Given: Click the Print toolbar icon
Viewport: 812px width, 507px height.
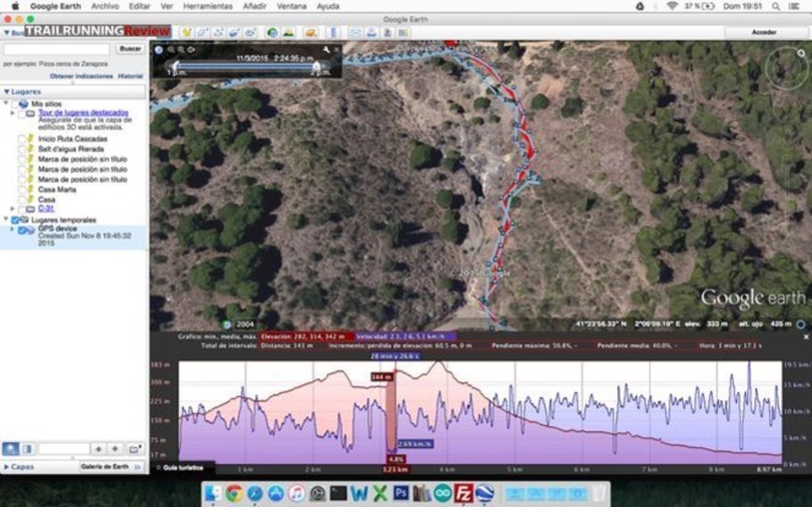Looking at the screenshot, I should [371, 33].
